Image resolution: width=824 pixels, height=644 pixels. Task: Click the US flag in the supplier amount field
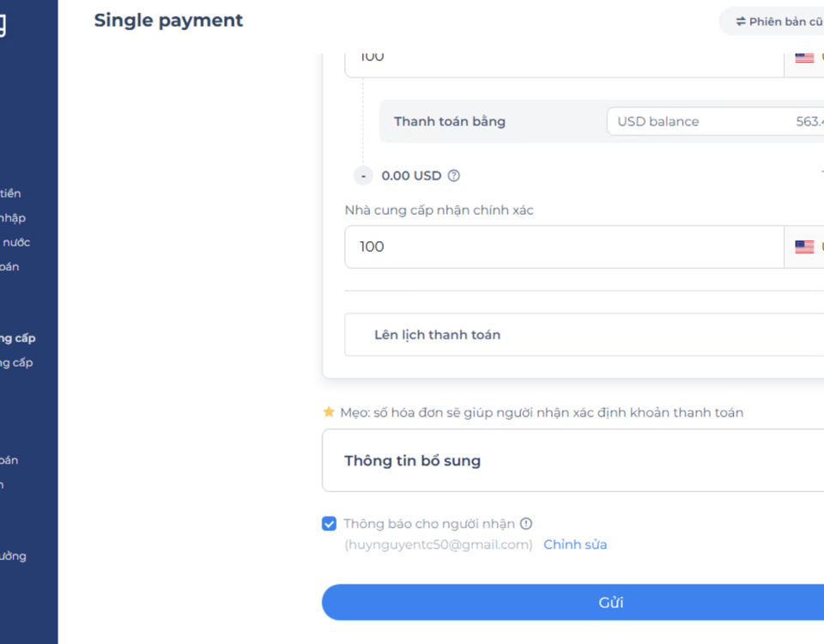[804, 246]
